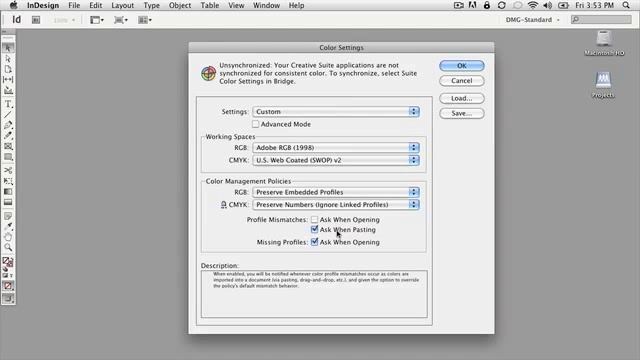This screenshot has width=640, height=360.
Task: Click the color sync icon in dialog
Action: [208, 73]
